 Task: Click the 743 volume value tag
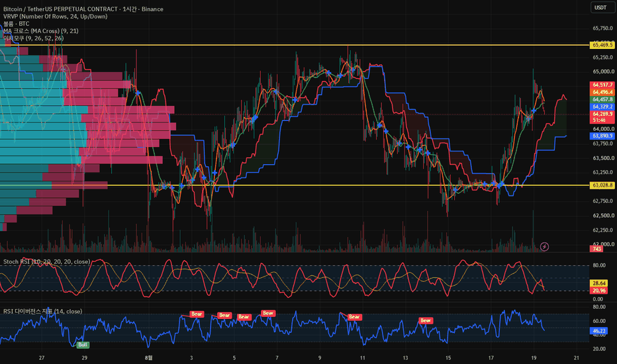pos(597,249)
